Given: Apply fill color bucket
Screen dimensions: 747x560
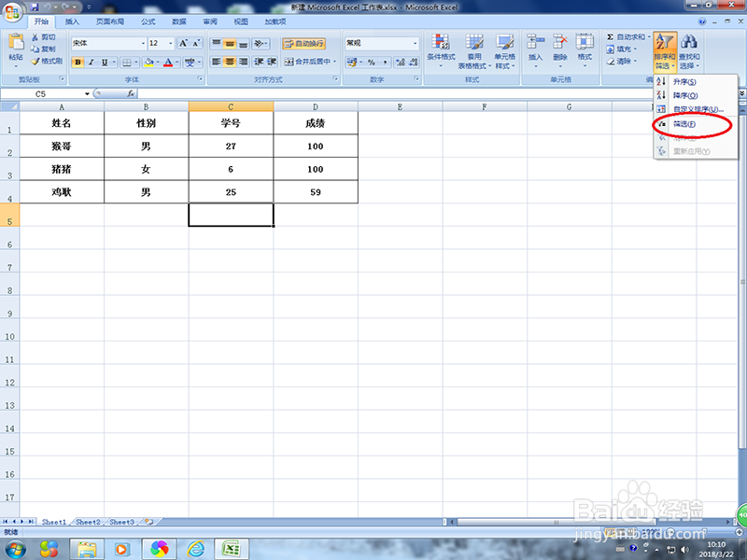Looking at the screenshot, I should 149,62.
